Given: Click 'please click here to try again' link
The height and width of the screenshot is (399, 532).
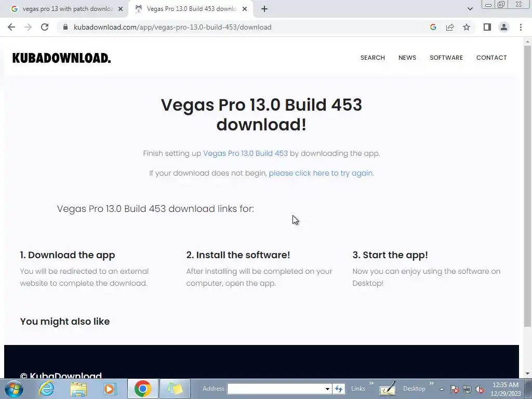Looking at the screenshot, I should 321,173.
